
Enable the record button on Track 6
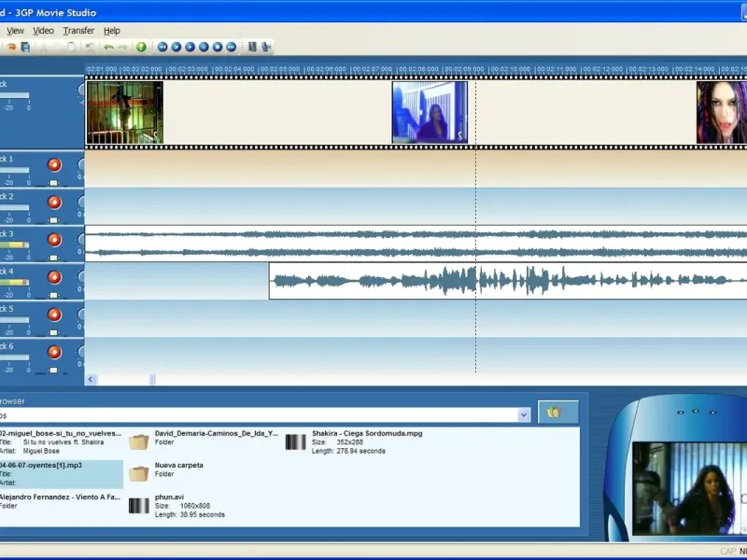(54, 352)
